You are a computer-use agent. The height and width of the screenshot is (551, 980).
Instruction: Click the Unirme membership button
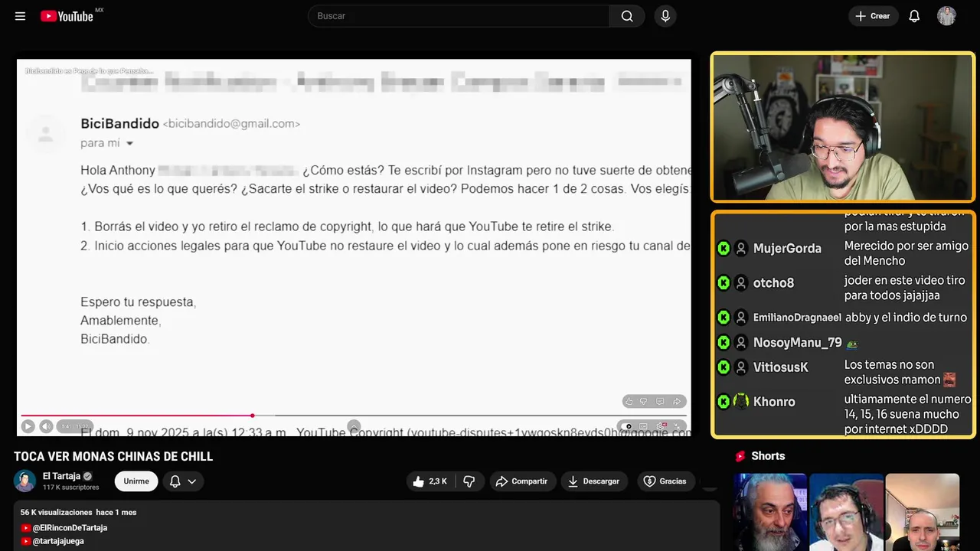136,481
